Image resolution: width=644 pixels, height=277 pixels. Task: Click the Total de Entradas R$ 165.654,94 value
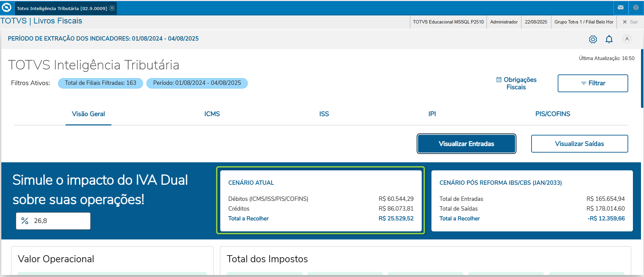pos(606,199)
